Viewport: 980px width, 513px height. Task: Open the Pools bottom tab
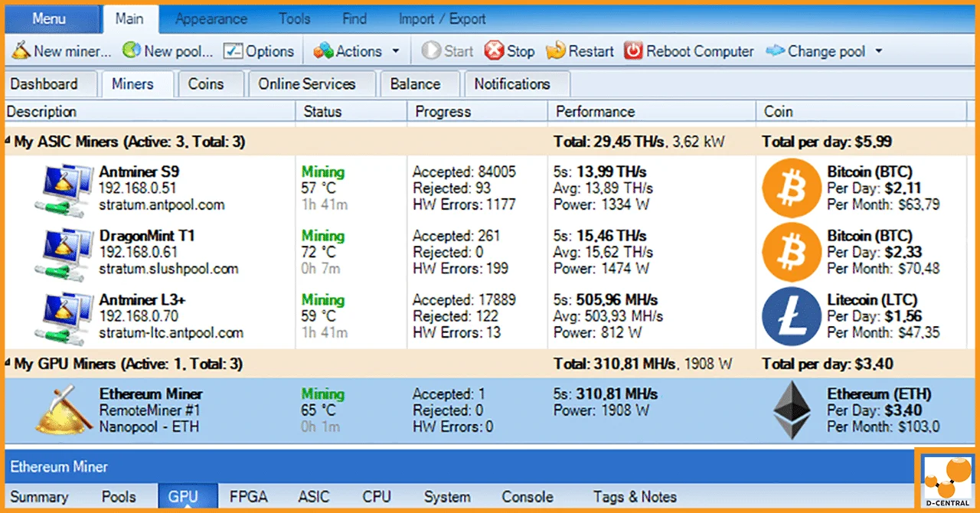pyautogui.click(x=119, y=497)
